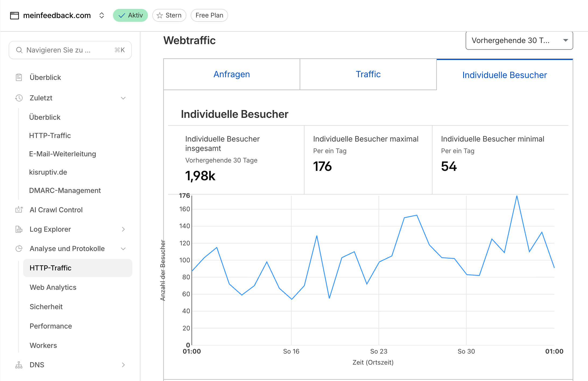Click the AI Crawl Control robot icon
This screenshot has width=588, height=381.
click(x=19, y=210)
